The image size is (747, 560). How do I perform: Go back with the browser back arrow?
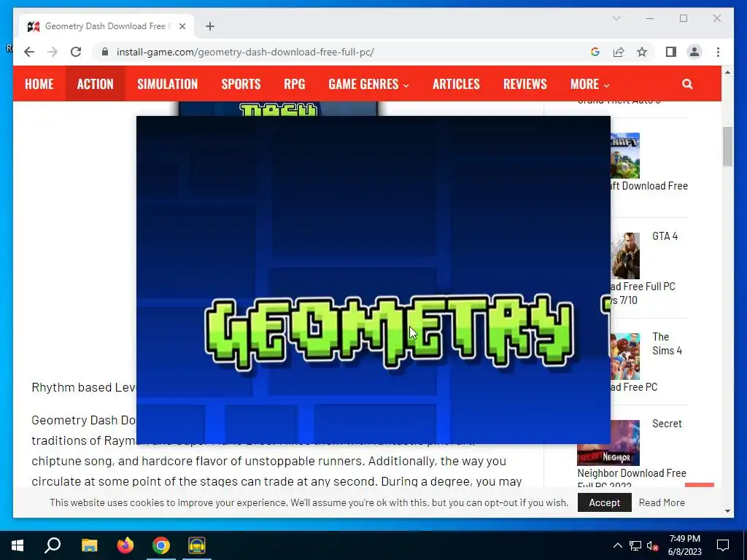29,52
